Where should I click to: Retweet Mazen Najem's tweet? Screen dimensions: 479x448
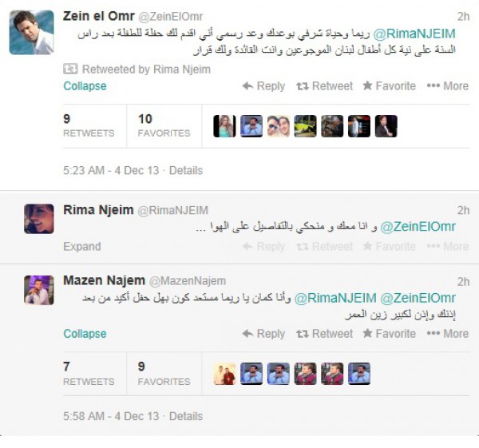coord(324,334)
